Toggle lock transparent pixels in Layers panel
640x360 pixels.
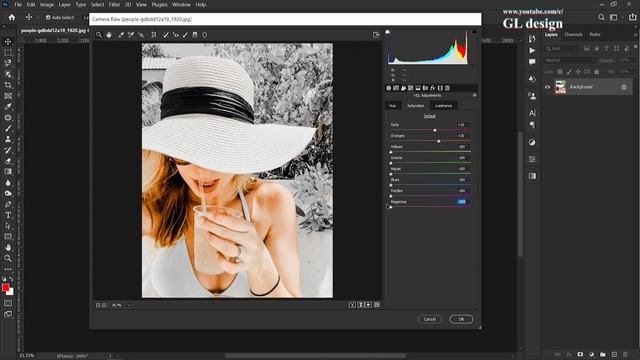(560, 72)
